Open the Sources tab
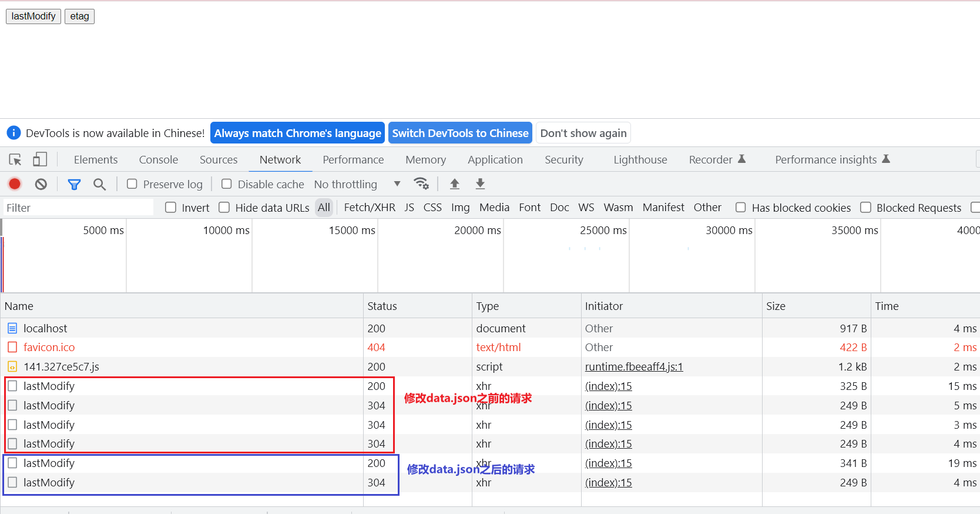980x514 pixels. 219,159
